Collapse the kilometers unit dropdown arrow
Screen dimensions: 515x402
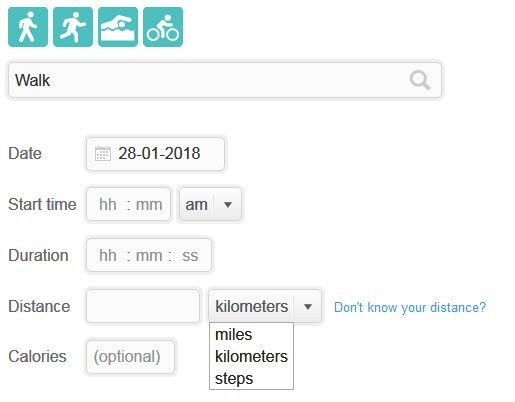[x=308, y=306]
